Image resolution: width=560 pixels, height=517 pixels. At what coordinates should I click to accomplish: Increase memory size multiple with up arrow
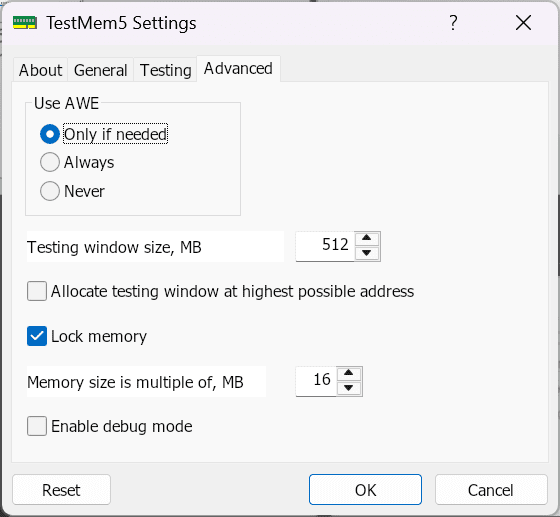point(349,373)
